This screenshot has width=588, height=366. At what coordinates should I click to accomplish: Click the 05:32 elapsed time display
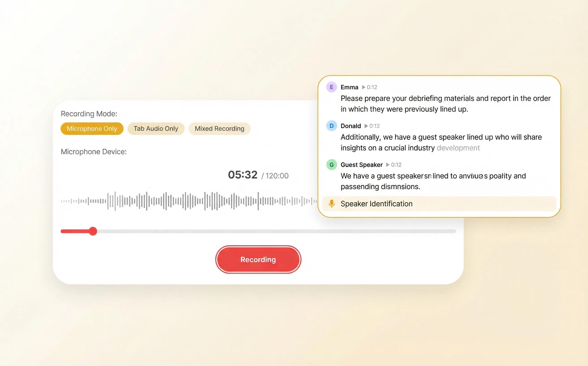243,175
